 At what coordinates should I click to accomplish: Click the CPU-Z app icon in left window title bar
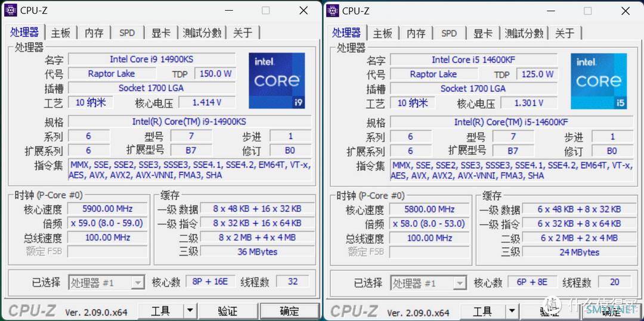point(10,10)
